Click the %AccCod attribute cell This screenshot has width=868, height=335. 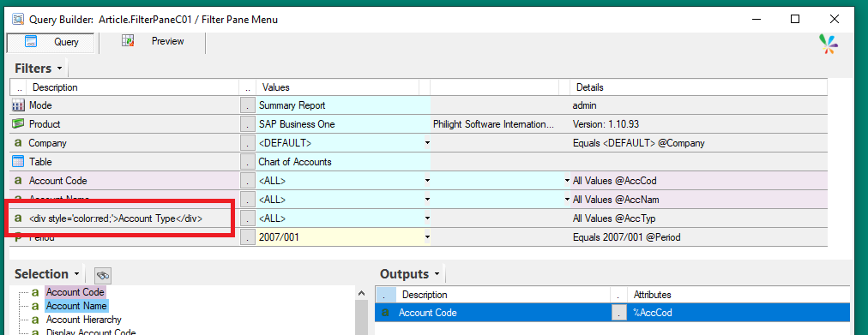tap(738, 313)
